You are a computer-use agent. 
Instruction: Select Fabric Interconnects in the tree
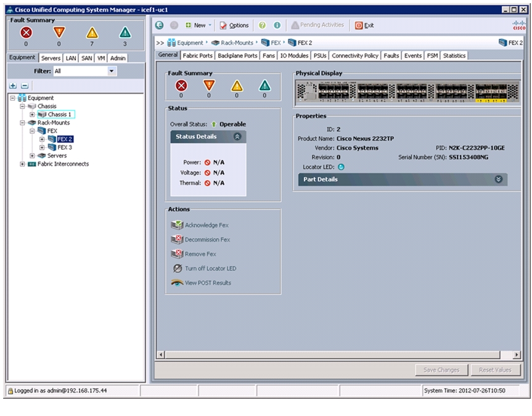point(63,164)
